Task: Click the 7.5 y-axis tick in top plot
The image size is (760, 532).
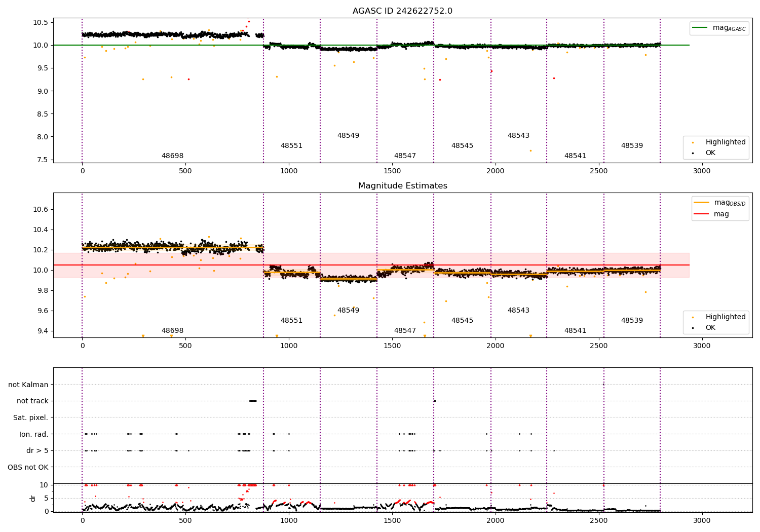Action: pyautogui.click(x=43, y=160)
